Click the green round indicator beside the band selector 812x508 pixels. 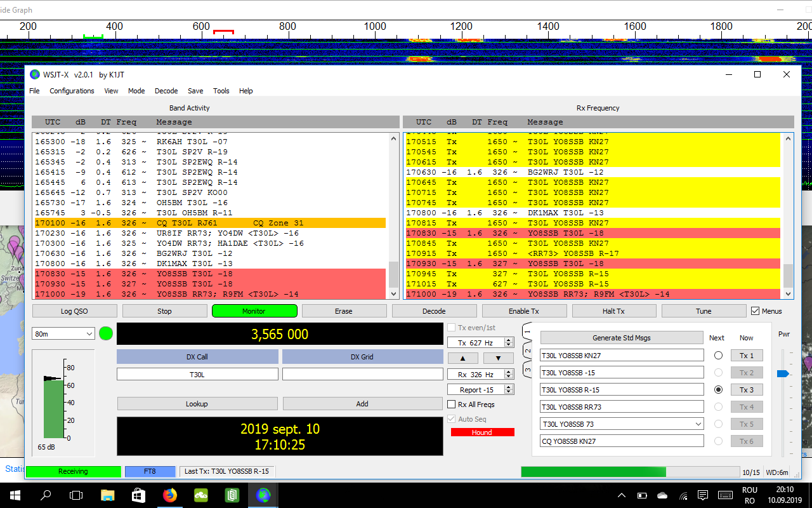tap(106, 333)
